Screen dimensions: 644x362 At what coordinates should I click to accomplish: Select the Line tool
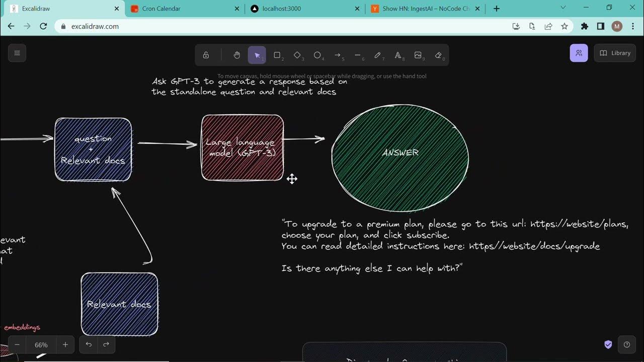tap(358, 55)
